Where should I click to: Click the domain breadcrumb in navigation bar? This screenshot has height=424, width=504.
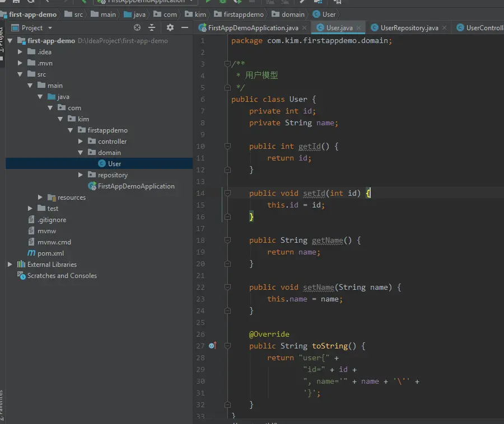point(293,15)
